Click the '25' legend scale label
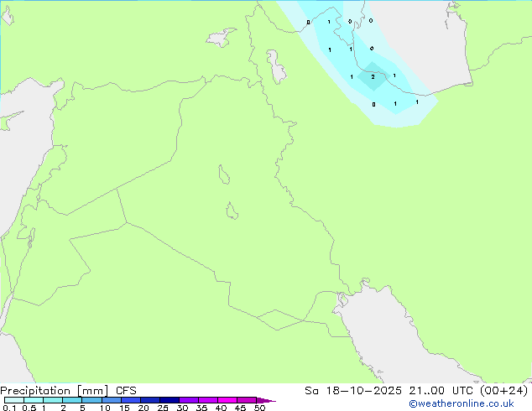 pyautogui.click(x=163, y=408)
